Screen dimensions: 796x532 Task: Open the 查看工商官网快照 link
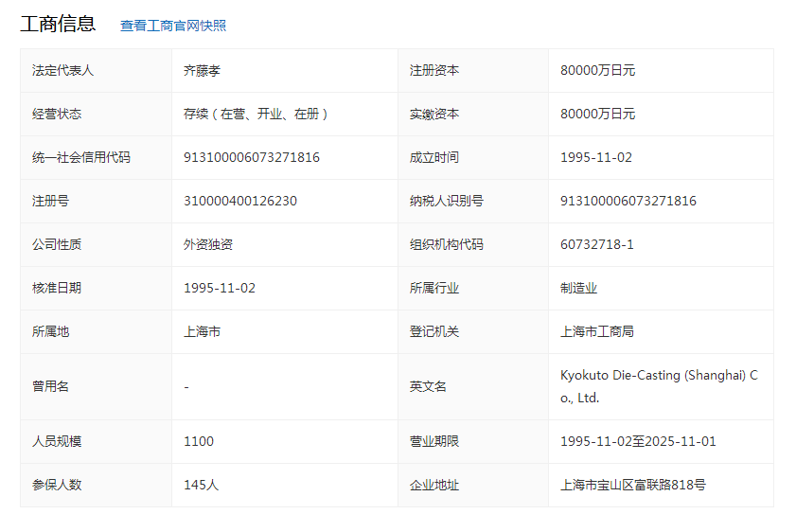(173, 26)
